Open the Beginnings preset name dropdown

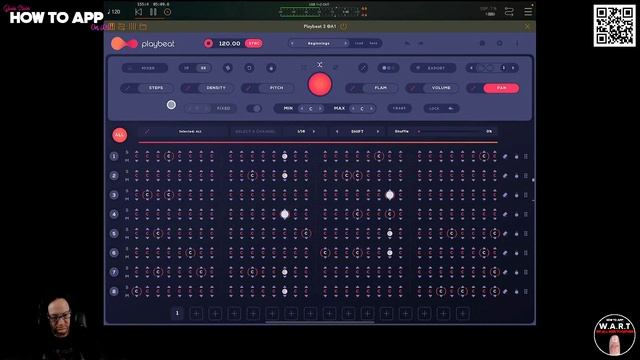[319, 43]
